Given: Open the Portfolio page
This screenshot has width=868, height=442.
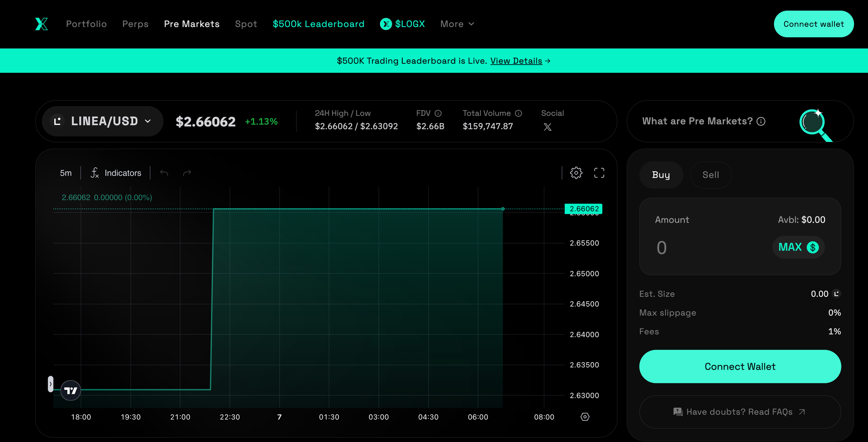Looking at the screenshot, I should click(x=86, y=24).
